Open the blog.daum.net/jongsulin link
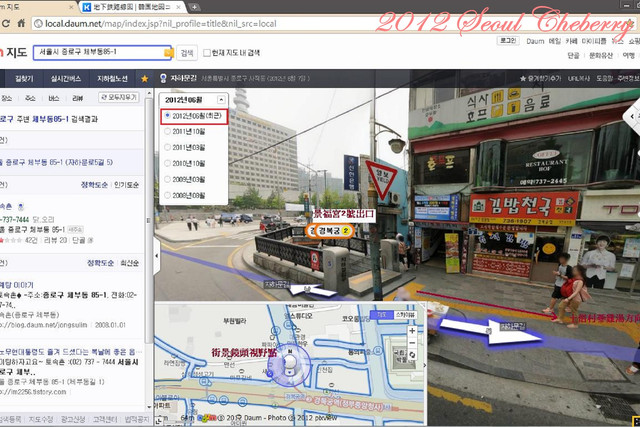 coord(43,325)
